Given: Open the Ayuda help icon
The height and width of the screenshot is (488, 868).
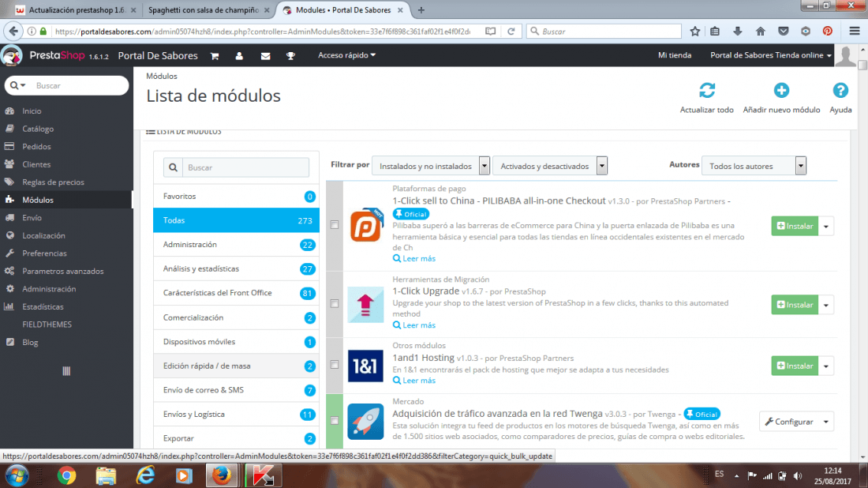Looking at the screenshot, I should [840, 90].
